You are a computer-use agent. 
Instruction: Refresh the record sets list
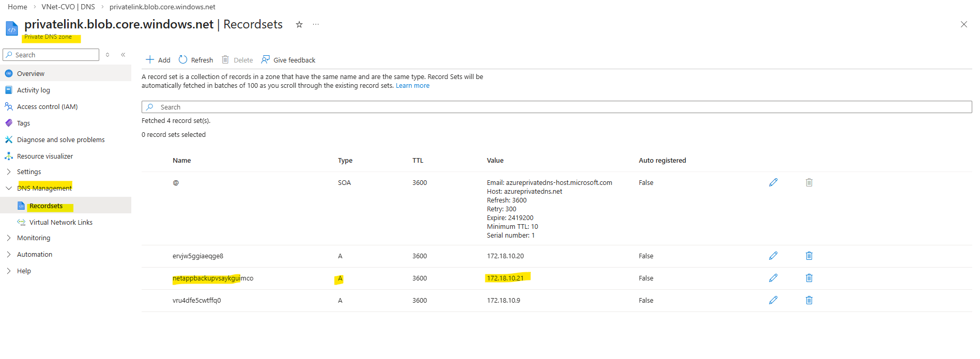click(196, 60)
